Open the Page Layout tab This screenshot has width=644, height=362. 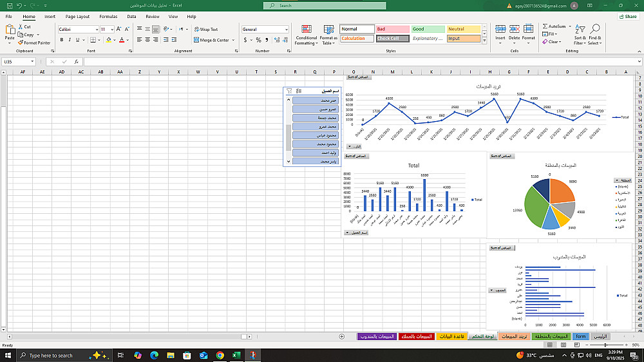tap(77, 17)
